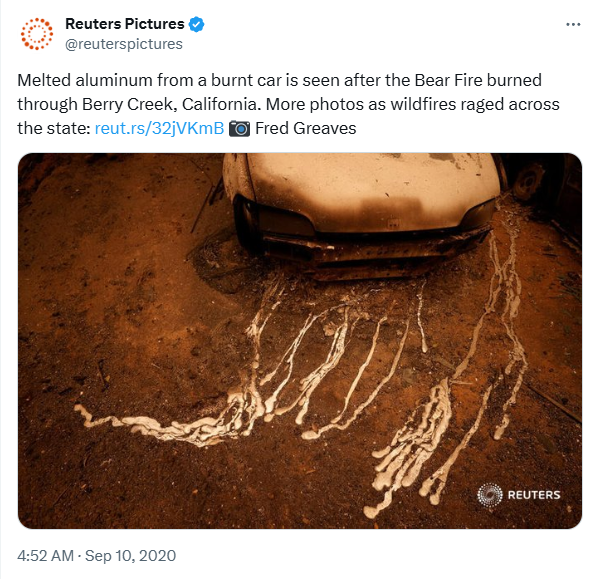599x579 pixels.
Task: Open the burnt car photo attachment
Action: [300, 341]
